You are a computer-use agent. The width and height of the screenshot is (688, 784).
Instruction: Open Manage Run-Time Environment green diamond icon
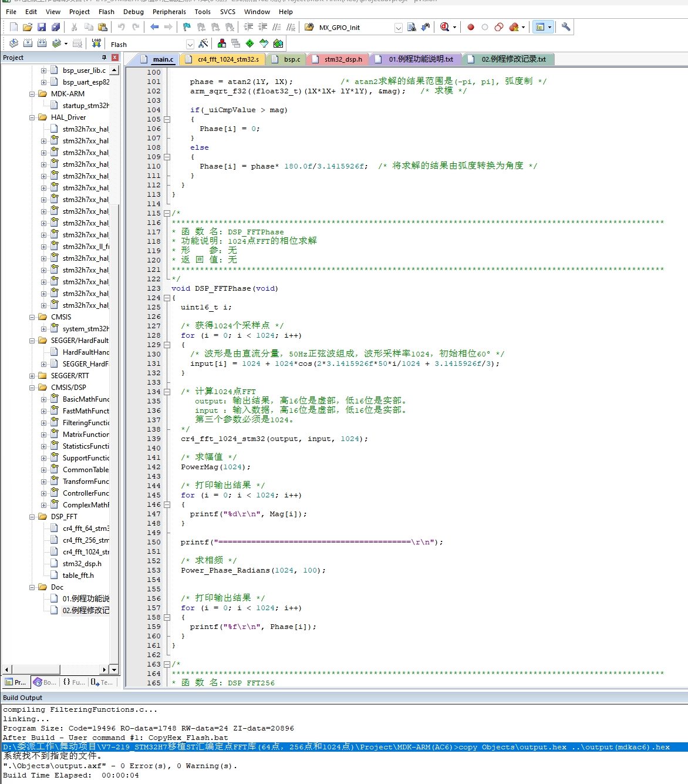point(250,43)
